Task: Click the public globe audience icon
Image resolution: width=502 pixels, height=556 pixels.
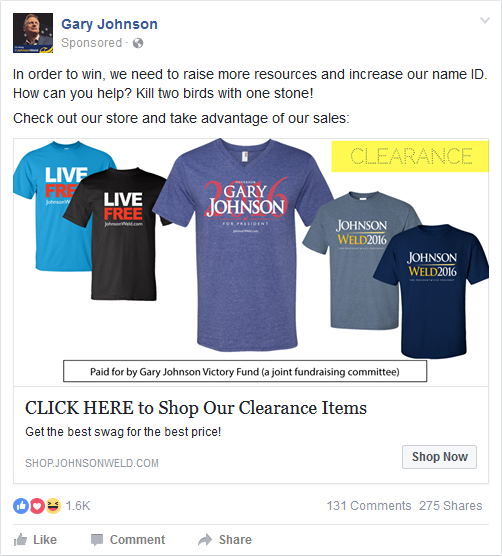Action: pos(138,43)
